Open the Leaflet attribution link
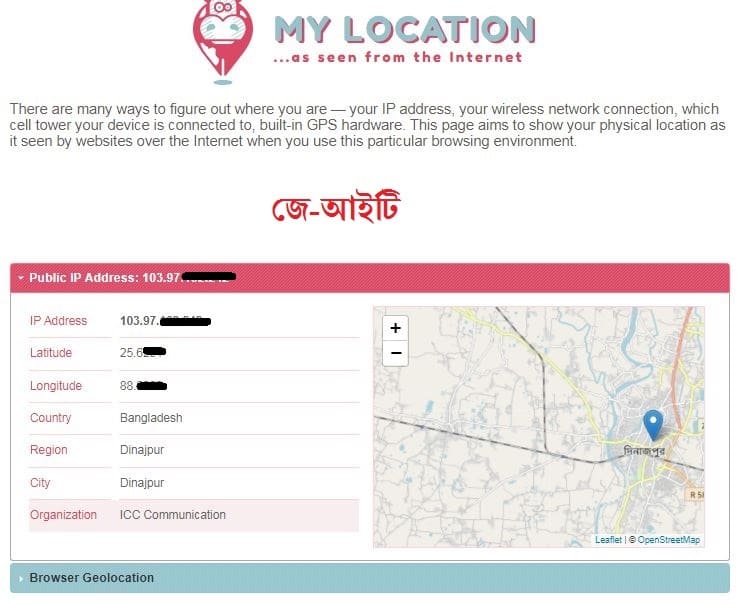 coord(608,540)
